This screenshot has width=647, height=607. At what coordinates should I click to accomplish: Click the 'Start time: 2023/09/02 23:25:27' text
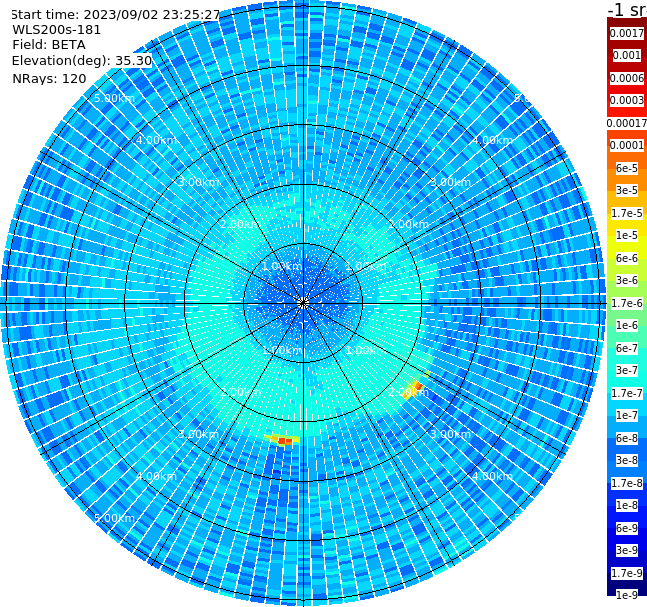click(115, 15)
